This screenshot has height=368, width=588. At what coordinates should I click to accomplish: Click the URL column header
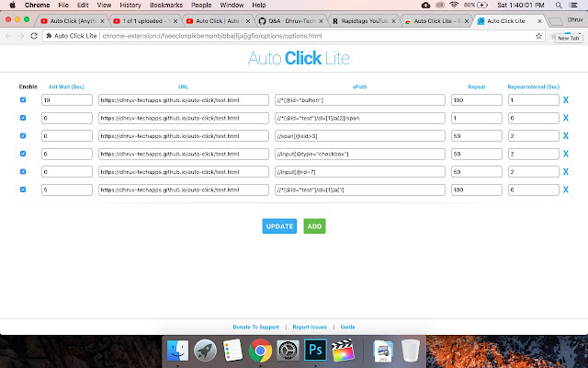184,86
